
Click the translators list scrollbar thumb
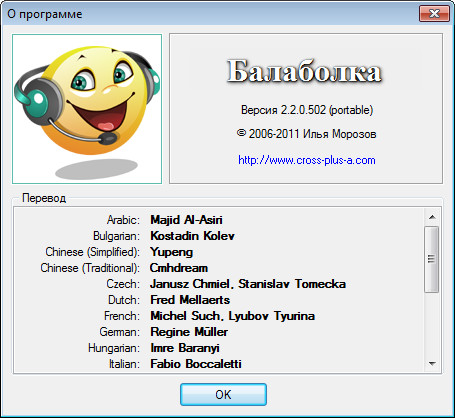[432, 259]
